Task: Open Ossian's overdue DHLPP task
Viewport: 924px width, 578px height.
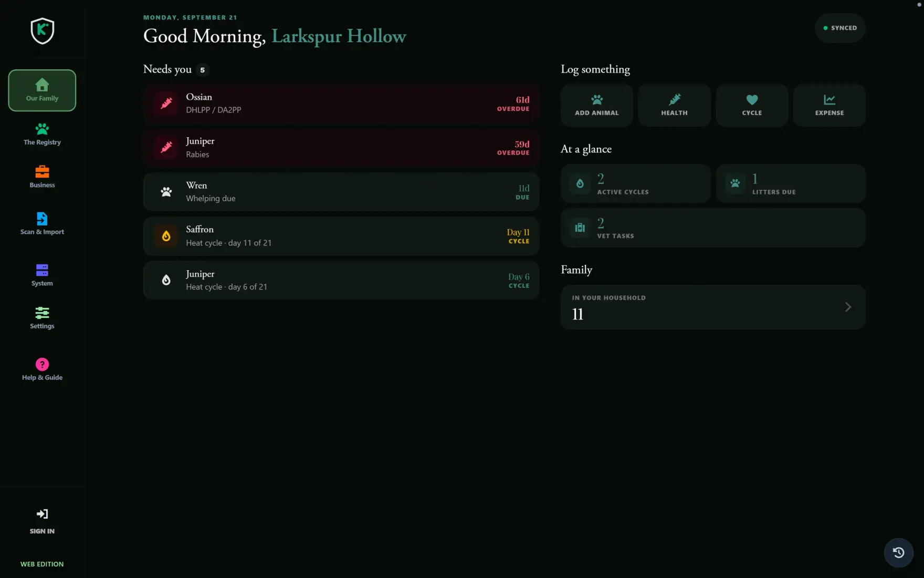Action: tap(341, 103)
